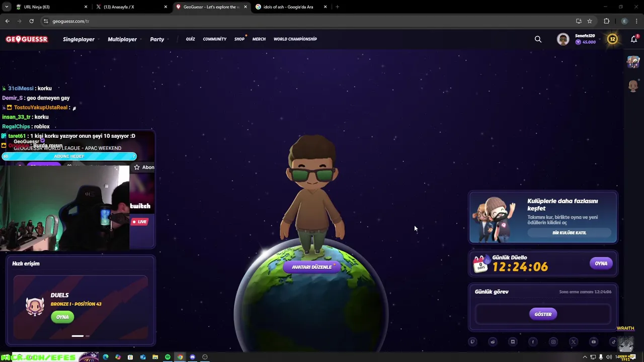
Task: Click GÖSTER on Günlük görev
Action: (x=543, y=314)
